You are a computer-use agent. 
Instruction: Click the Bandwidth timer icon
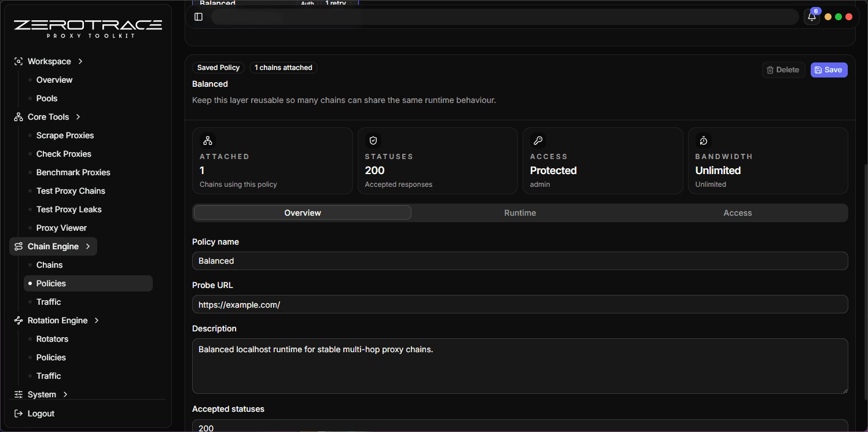tap(703, 141)
